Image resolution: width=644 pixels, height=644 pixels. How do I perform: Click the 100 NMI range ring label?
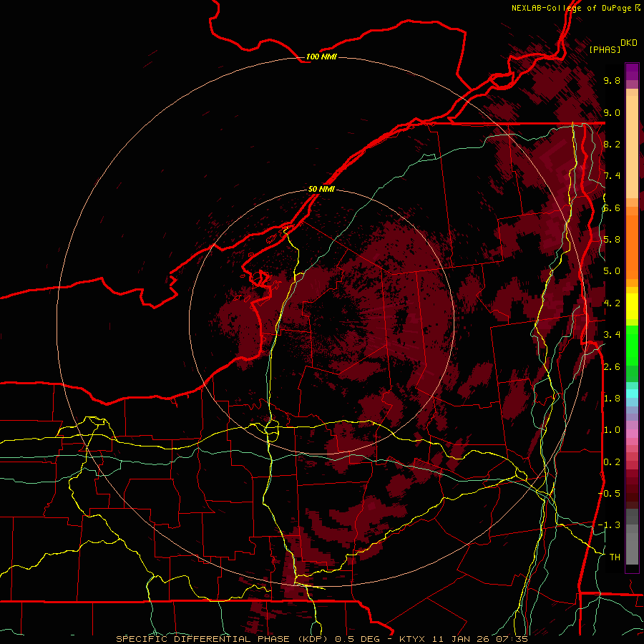click(x=321, y=57)
